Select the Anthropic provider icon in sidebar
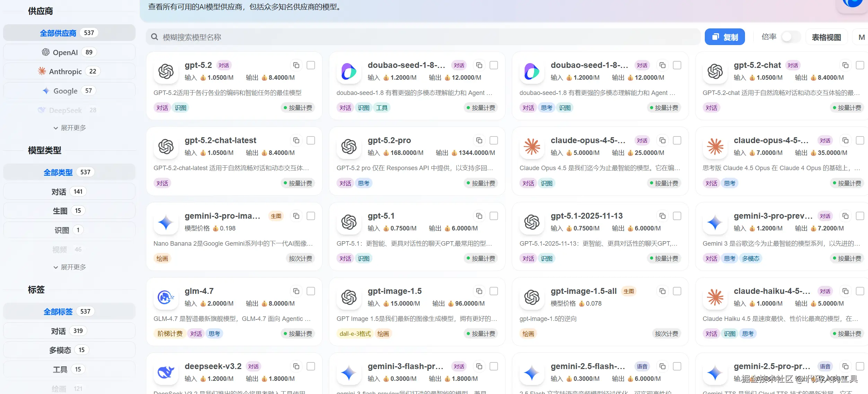This screenshot has height=394, width=868. [x=42, y=71]
